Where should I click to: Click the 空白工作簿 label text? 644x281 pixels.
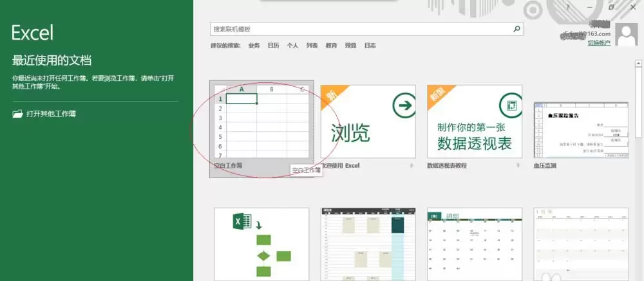[229, 166]
